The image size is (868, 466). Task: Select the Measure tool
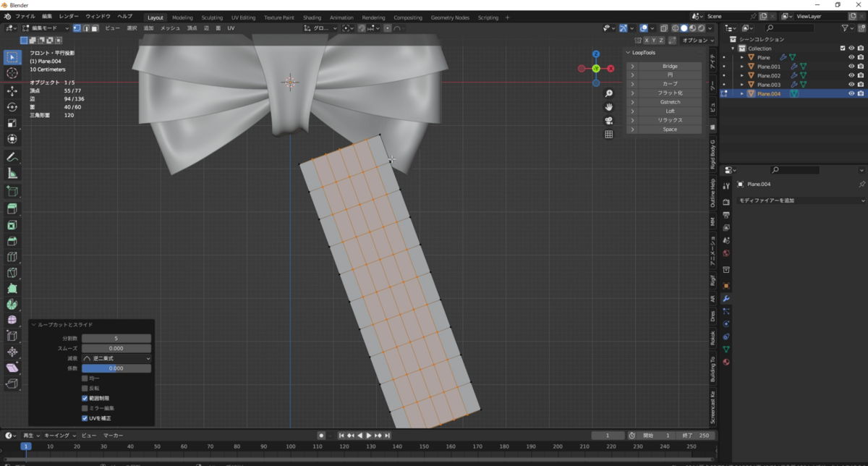pyautogui.click(x=12, y=173)
